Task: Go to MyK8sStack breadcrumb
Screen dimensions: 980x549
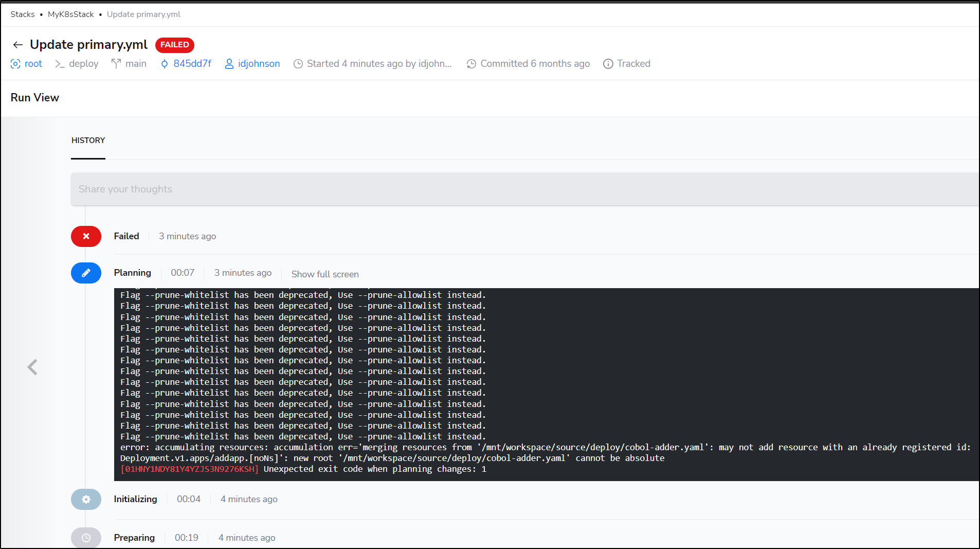Action: (x=71, y=14)
